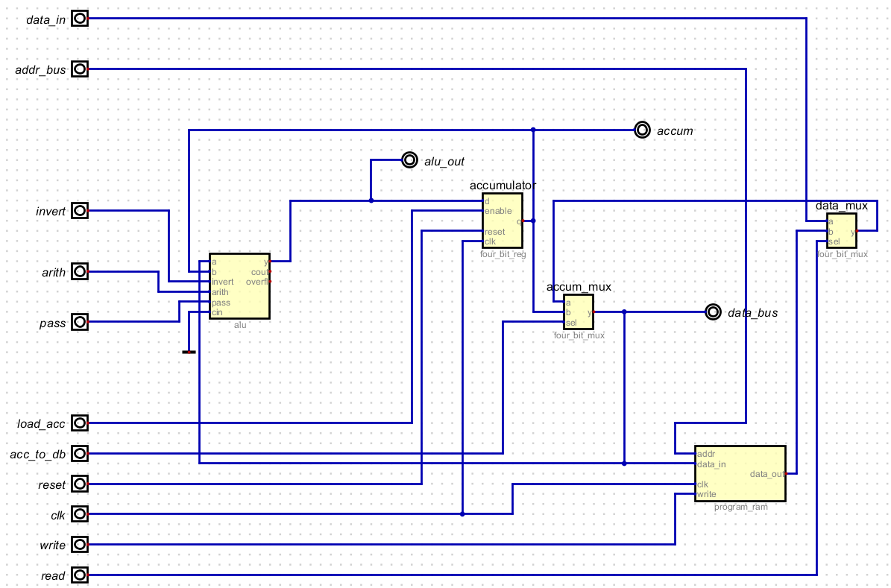891x588 pixels.
Task: Click the addr_bus input label
Action: pyautogui.click(x=41, y=69)
